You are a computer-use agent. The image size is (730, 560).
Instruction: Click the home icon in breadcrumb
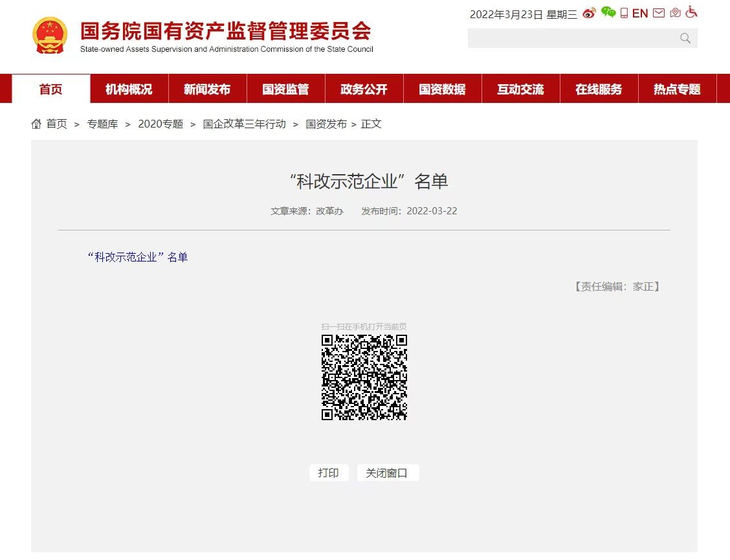tap(36, 124)
